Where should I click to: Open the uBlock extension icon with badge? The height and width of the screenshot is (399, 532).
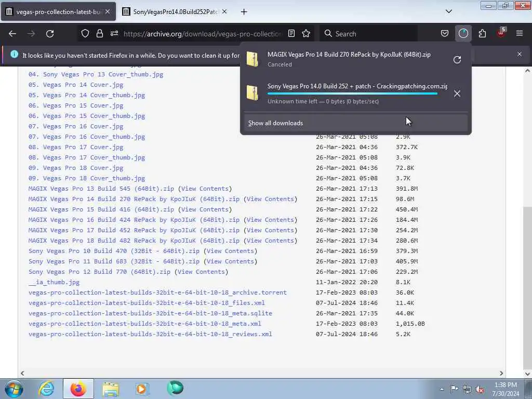coord(501,33)
